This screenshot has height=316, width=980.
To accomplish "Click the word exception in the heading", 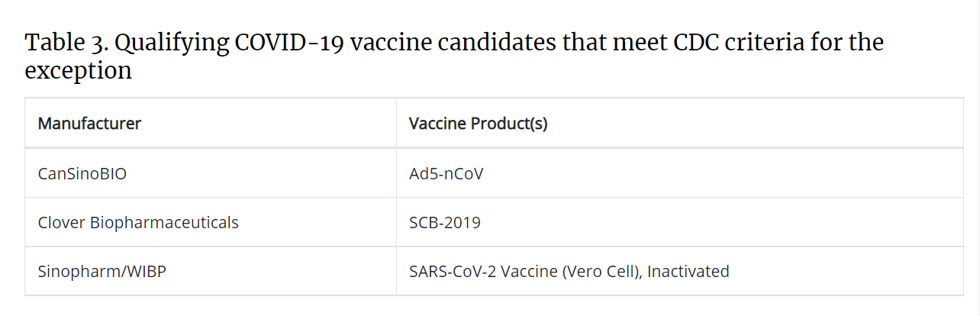I will (x=78, y=72).
